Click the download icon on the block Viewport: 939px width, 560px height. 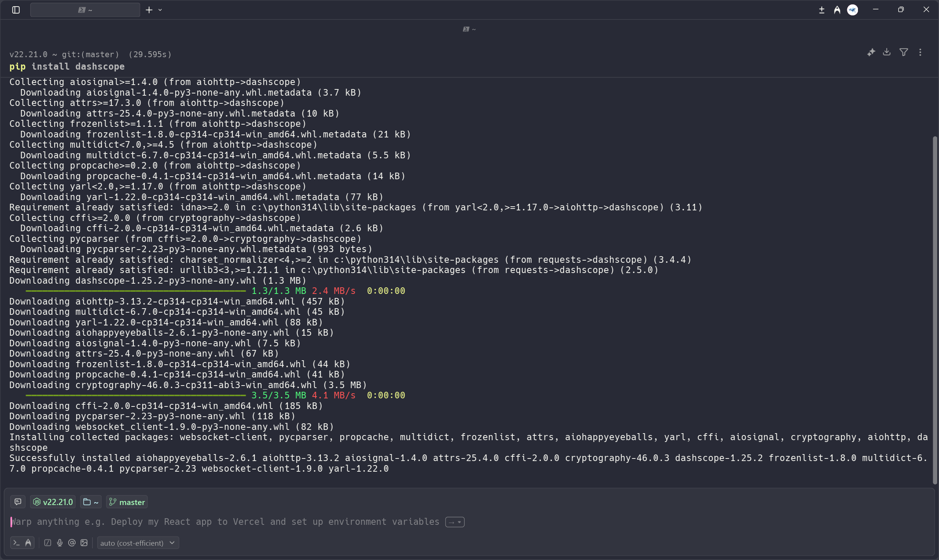click(887, 52)
